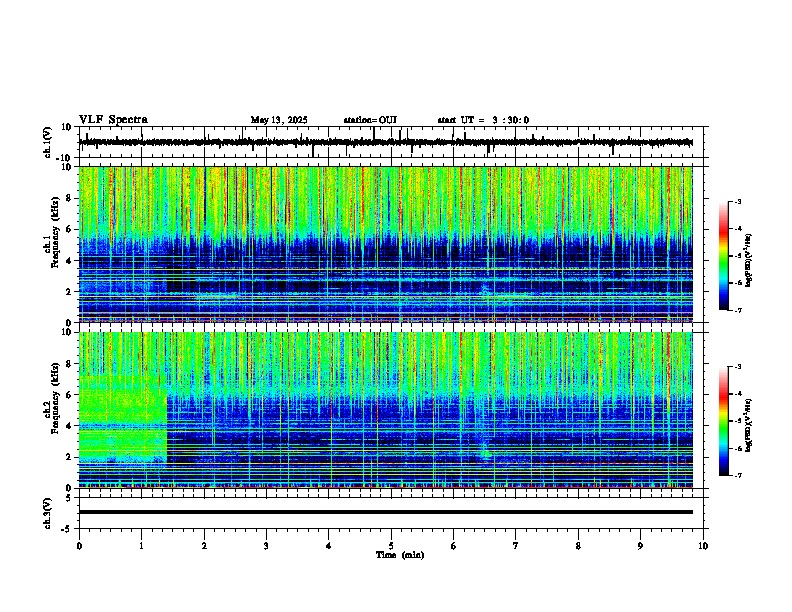The width and height of the screenshot is (792, 612).
Task: Click the "-3" label on ch.1 color scale
Action: point(737,201)
